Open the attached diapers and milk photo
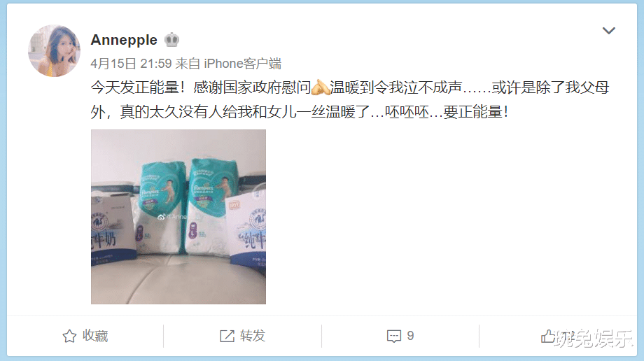 (x=178, y=217)
